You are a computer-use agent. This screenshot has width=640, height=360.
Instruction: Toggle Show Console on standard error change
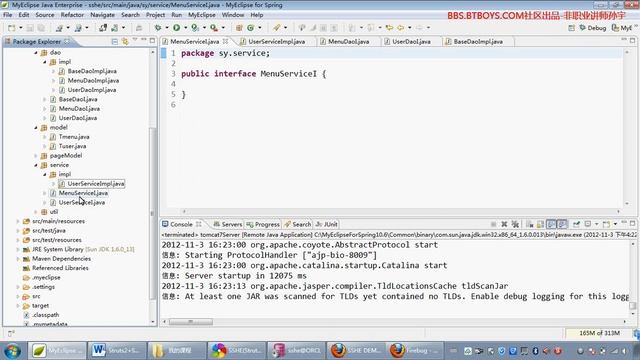click(562, 224)
